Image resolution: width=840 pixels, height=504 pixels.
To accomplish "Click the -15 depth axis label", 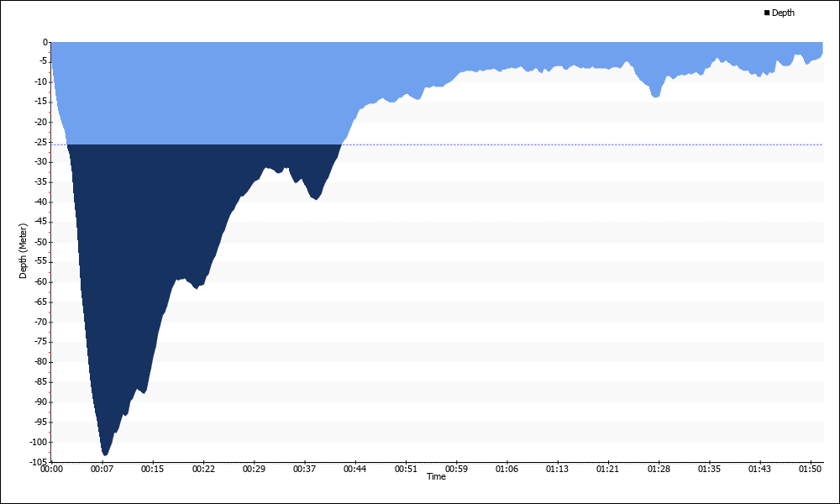I will tap(42, 102).
